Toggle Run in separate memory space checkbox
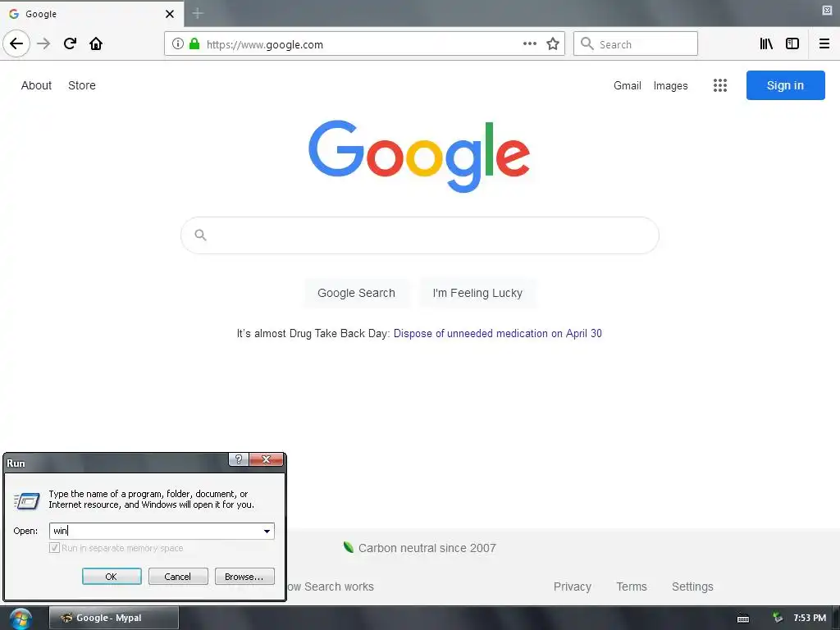This screenshot has width=840, height=630. (x=54, y=547)
